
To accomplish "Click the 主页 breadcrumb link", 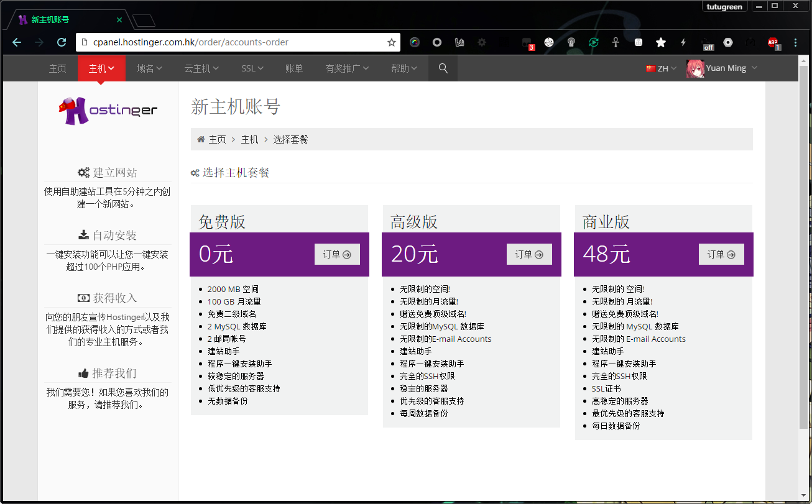I will [218, 139].
